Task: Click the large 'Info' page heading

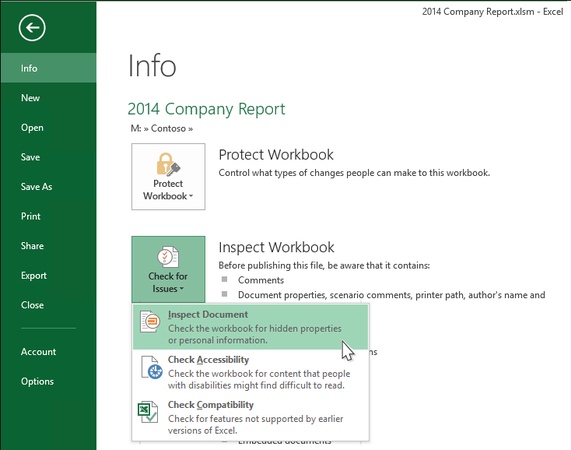Action: pos(152,66)
